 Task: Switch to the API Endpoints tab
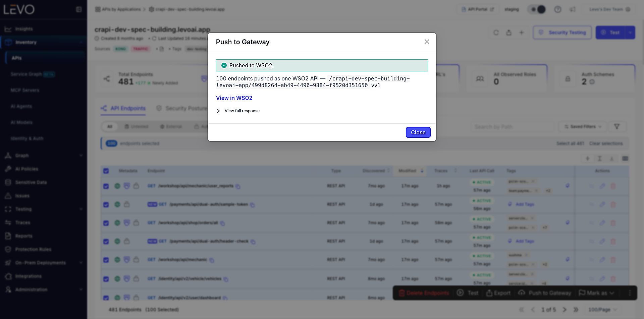click(123, 108)
